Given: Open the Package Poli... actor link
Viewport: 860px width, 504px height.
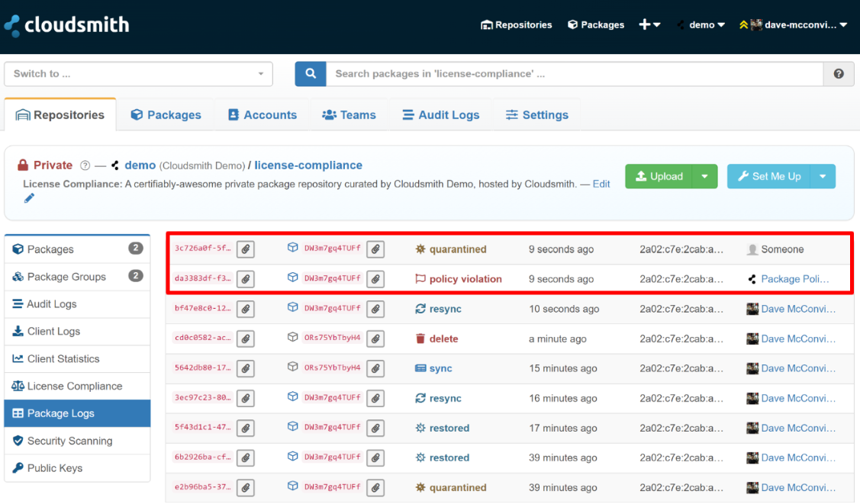Looking at the screenshot, I should click(794, 279).
